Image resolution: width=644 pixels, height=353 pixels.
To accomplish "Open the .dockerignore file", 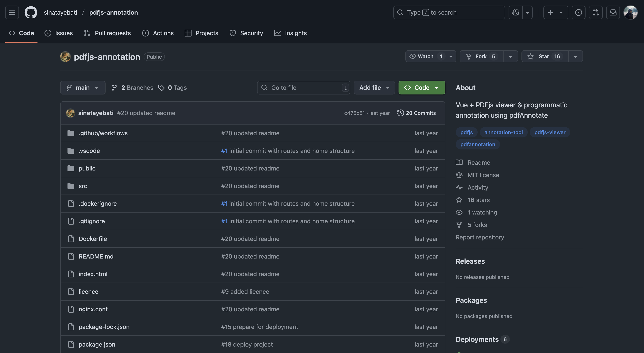I will pos(98,204).
